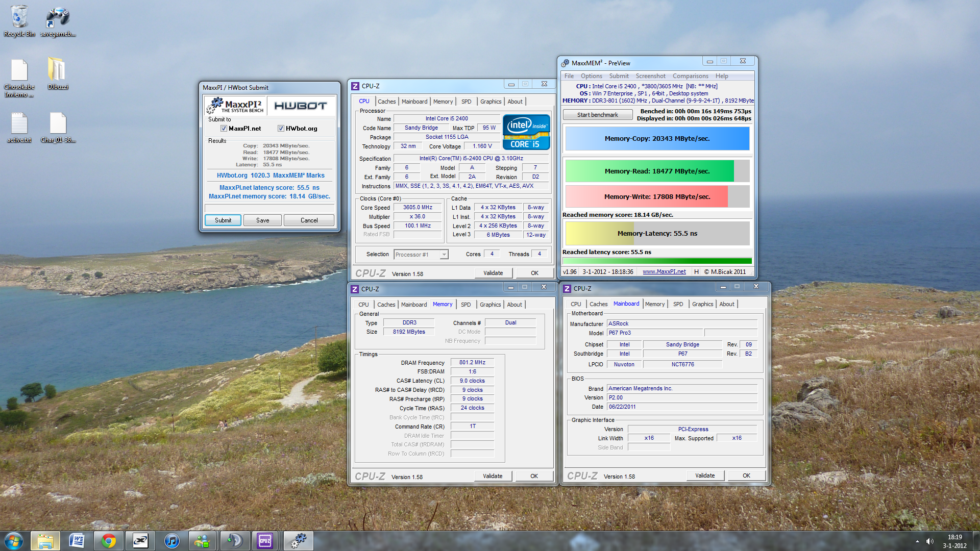Untick the HWbot.org submit checkbox
The image size is (980, 551).
281,129
